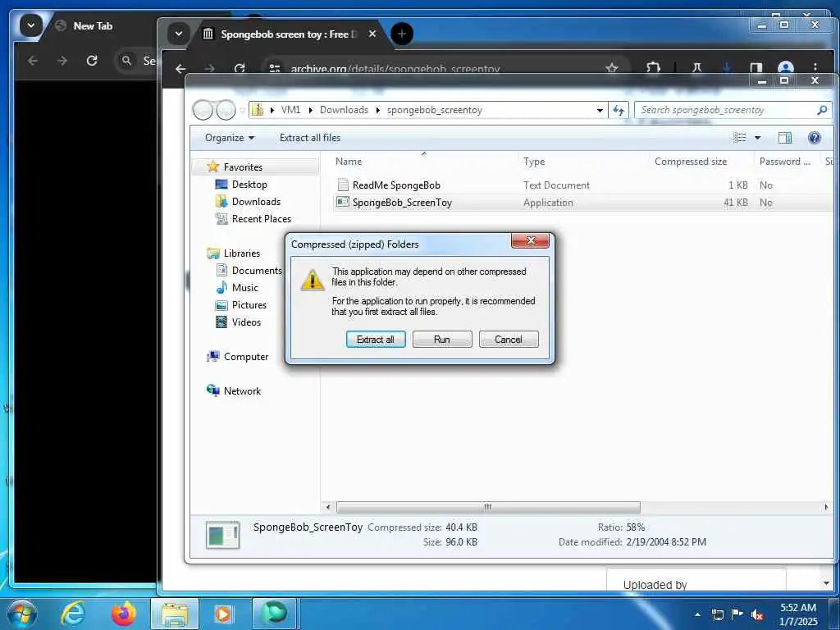Switch to New Tab in the back browser window
The image size is (840, 630).
coord(94,25)
